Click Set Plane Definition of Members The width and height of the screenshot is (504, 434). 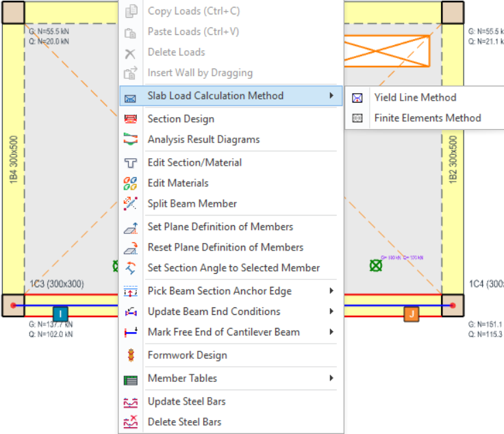click(x=220, y=227)
